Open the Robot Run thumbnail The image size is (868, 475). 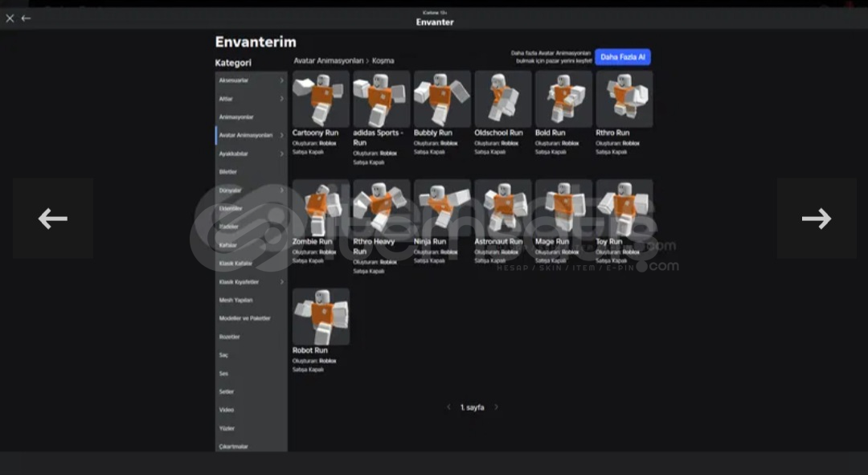tap(321, 316)
